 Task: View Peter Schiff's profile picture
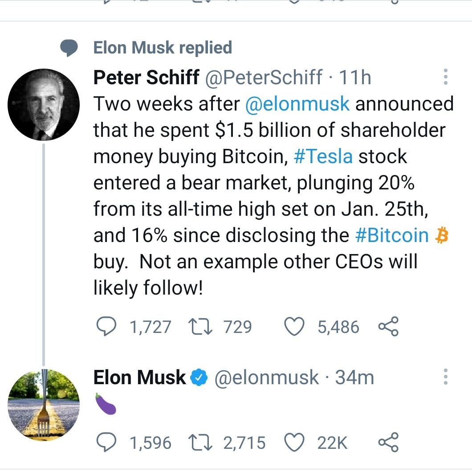44,105
